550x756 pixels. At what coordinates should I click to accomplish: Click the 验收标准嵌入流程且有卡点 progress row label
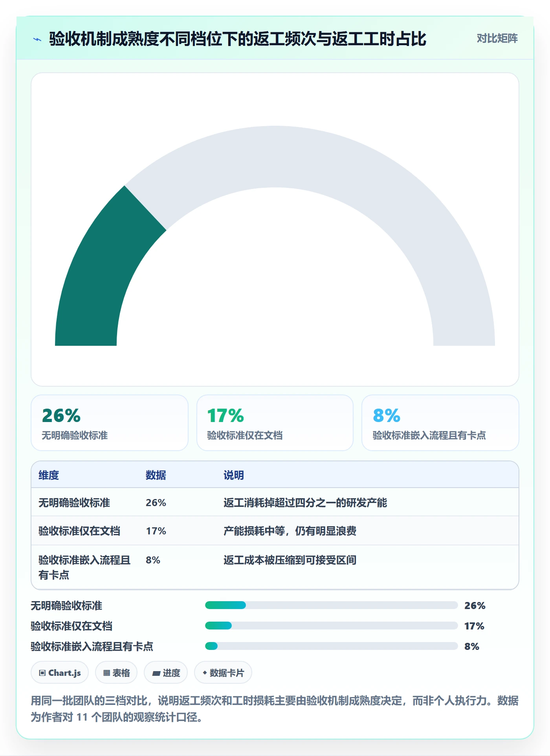(92, 646)
